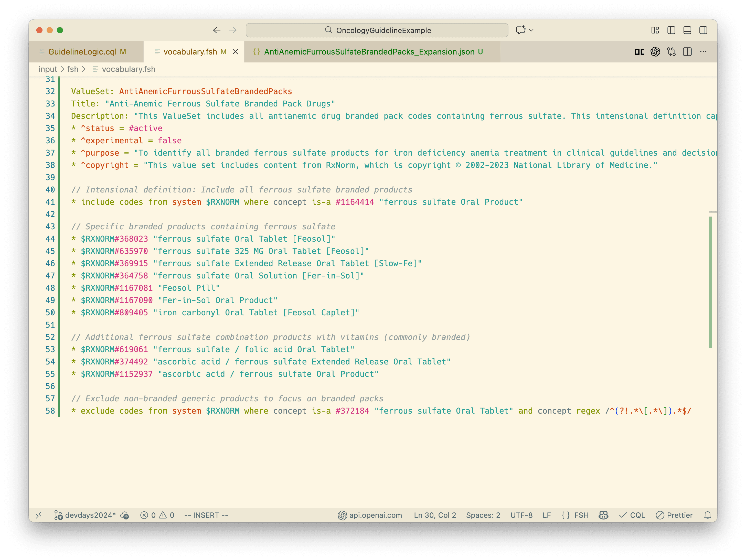Click the Copilot icon in the status bar
Image resolution: width=746 pixels, height=560 pixels.
pos(603,515)
